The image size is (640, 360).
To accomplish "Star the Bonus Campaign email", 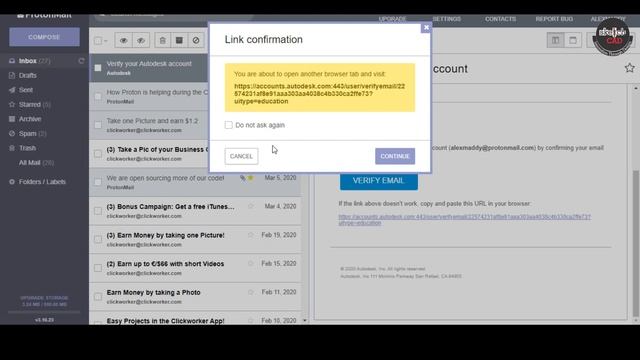I will 251,207.
